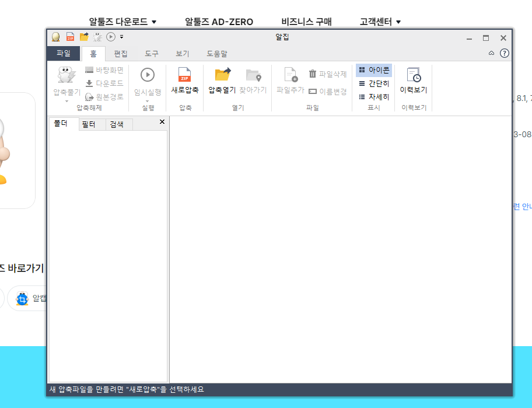The image size is (532, 408).
Task: Select 아이콘 view mode
Action: click(x=374, y=70)
